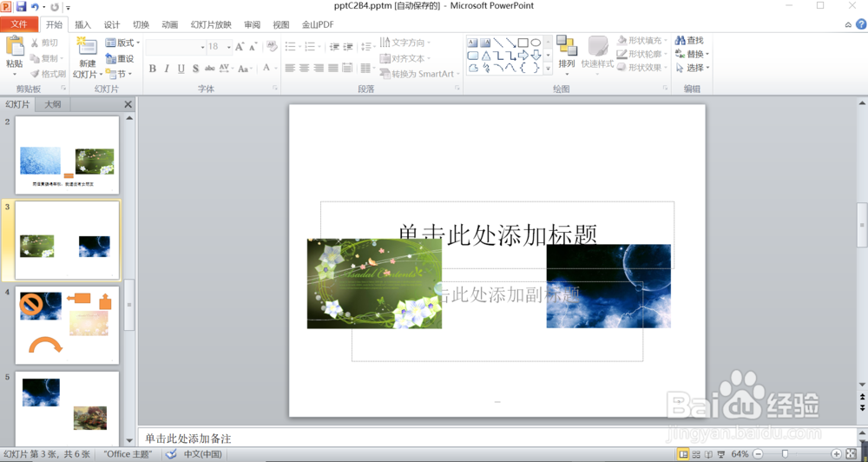Open the Align Text (对齐文本) dropdown
The width and height of the screenshot is (868, 462).
[405, 58]
